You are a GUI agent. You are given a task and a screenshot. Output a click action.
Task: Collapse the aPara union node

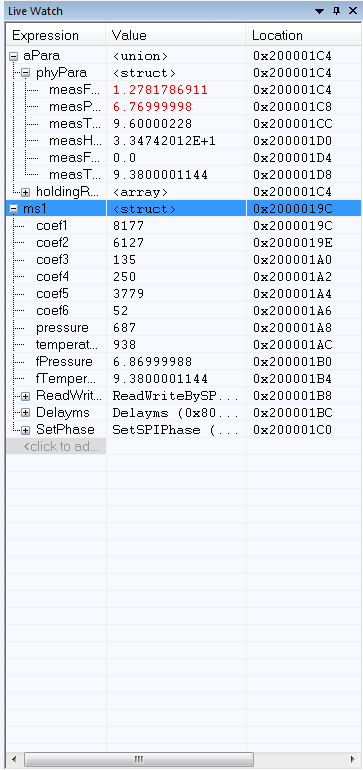tap(13, 56)
